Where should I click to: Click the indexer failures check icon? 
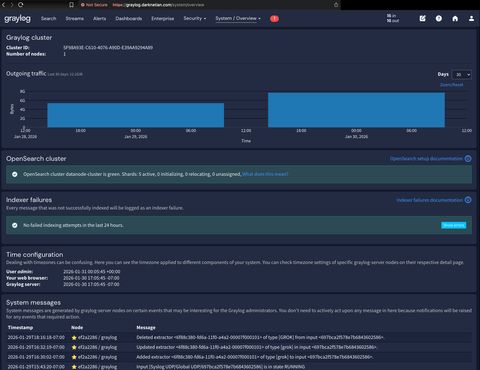(15, 225)
